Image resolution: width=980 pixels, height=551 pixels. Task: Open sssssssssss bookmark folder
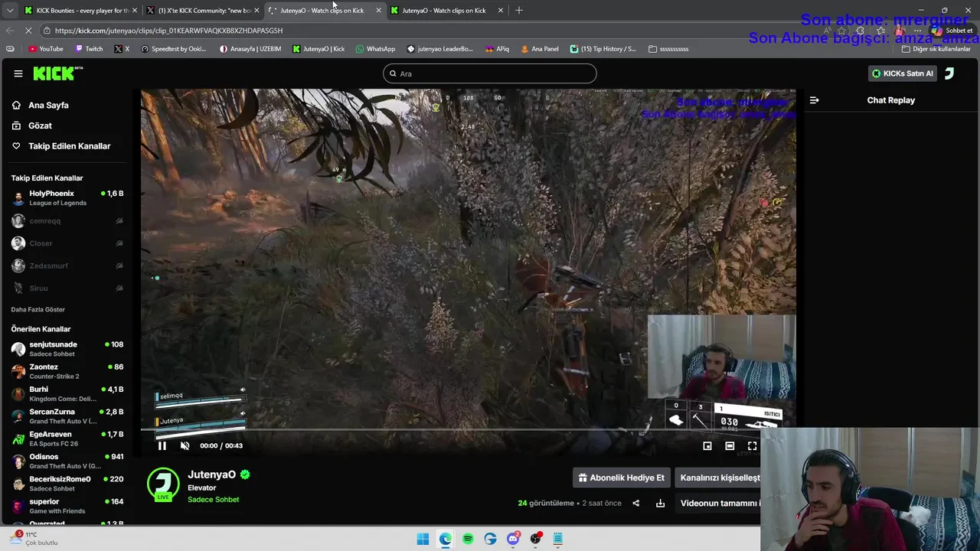coord(668,49)
